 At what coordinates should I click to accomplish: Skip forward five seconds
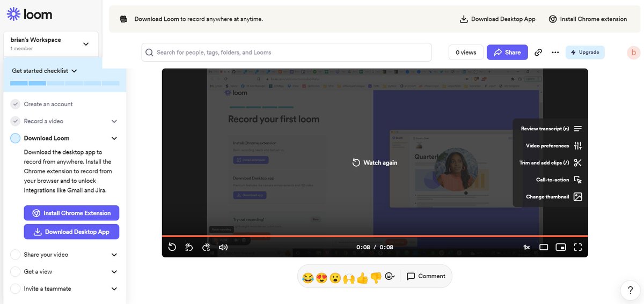click(206, 247)
